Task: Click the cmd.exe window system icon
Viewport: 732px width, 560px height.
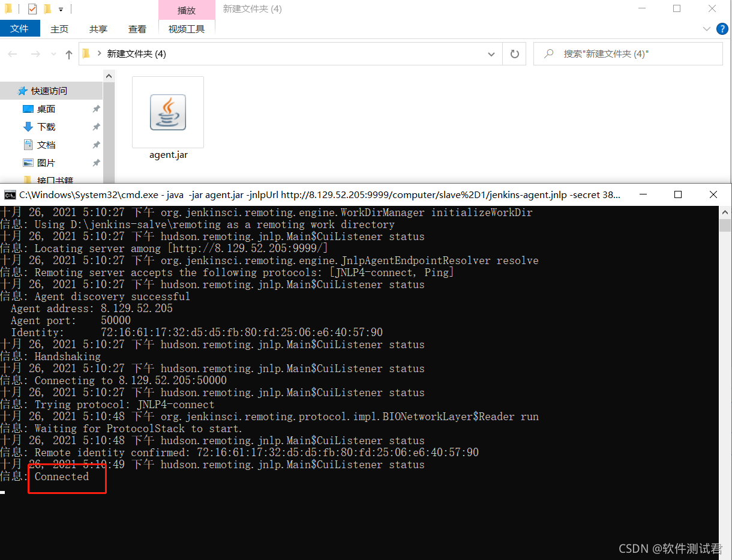Action: [x=10, y=194]
